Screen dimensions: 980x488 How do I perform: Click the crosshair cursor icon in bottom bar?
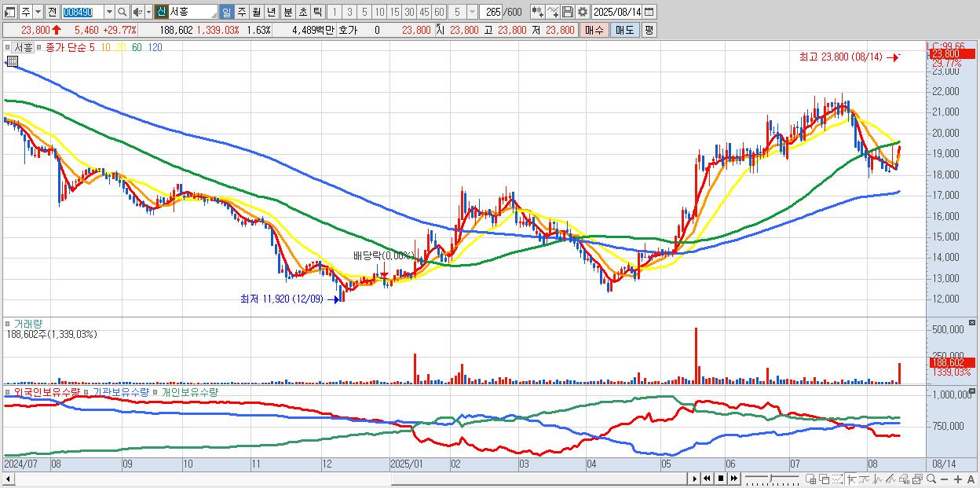pos(851,479)
